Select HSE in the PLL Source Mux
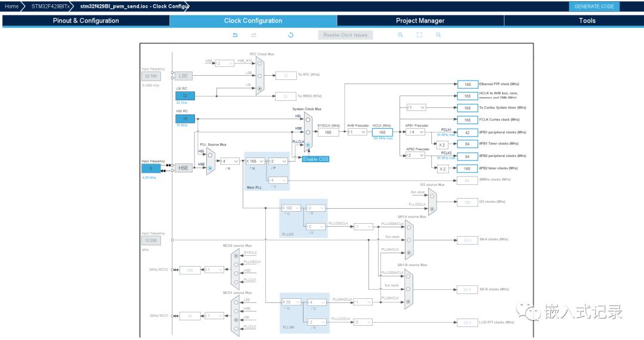 [210, 168]
